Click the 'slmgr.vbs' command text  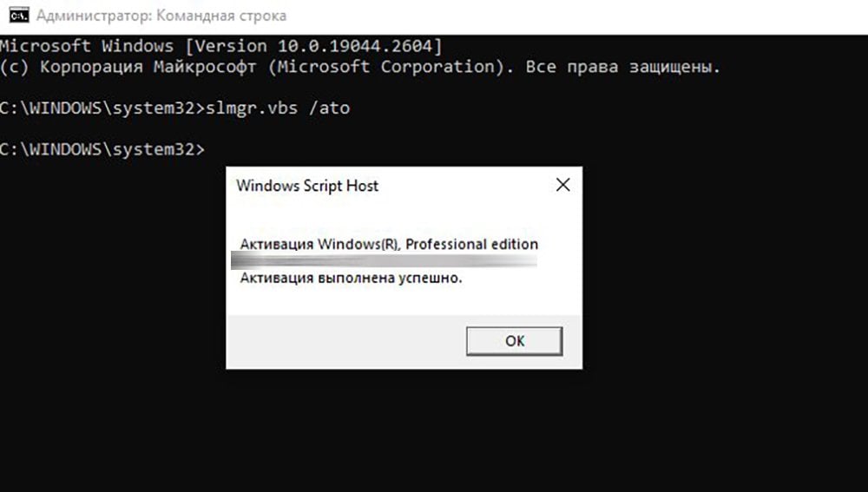pos(252,108)
